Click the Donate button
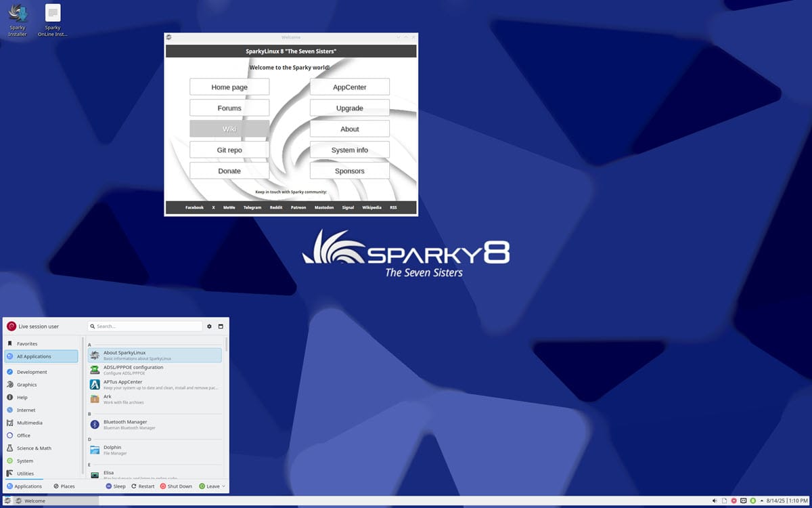This screenshot has width=812, height=508. click(x=229, y=171)
